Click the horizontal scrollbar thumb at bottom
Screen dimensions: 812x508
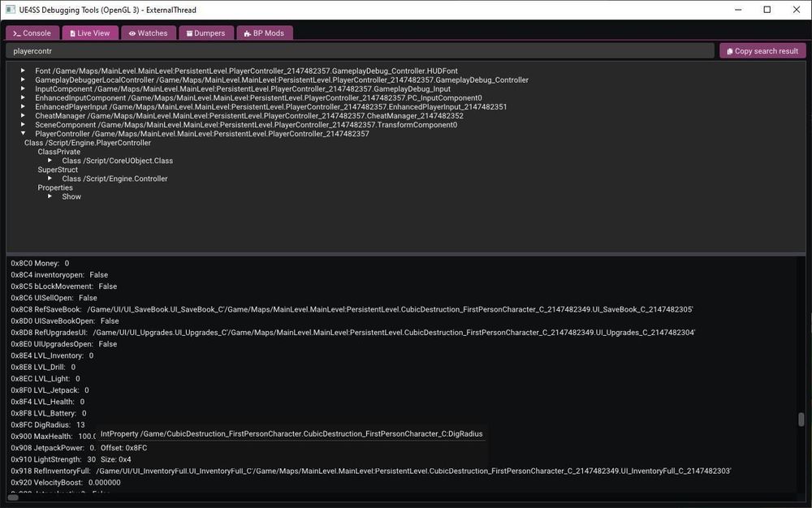coord(13,497)
